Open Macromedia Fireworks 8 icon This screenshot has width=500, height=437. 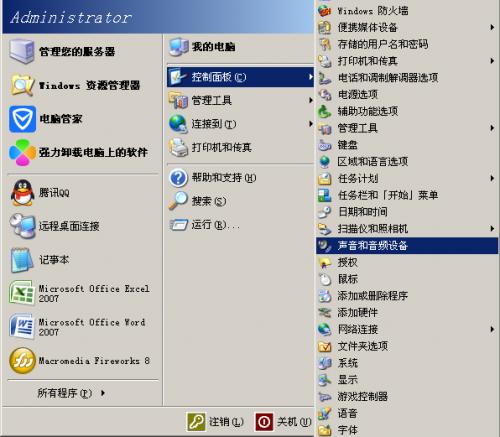click(22, 361)
